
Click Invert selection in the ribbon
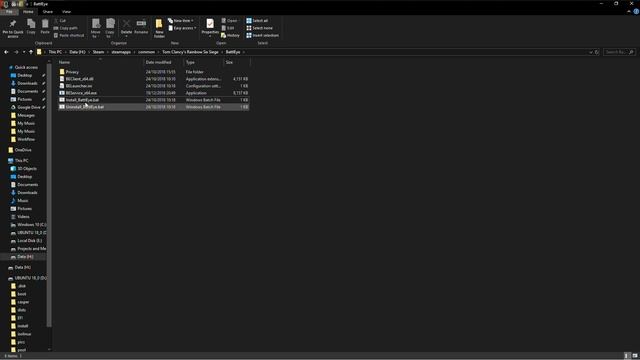pos(262,36)
